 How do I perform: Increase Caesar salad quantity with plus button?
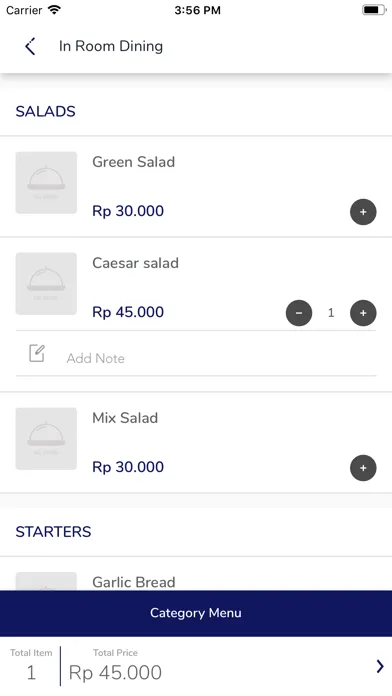click(x=363, y=313)
